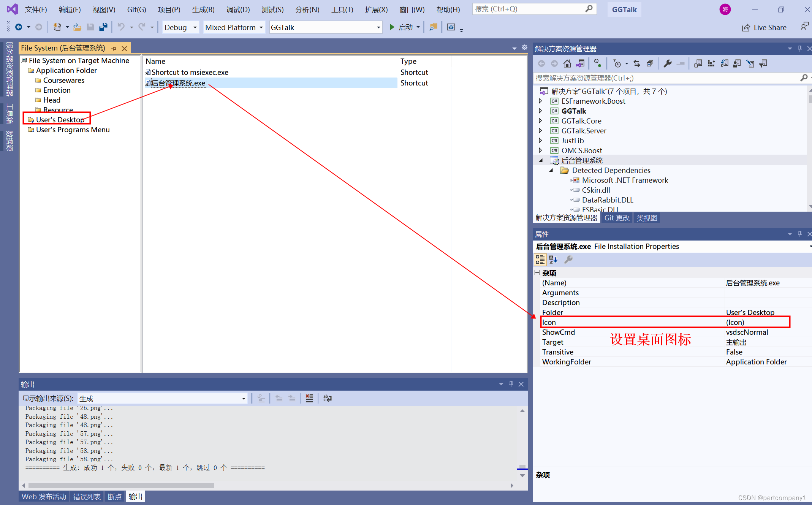Switch to the 错误列表 tab
This screenshot has width=812, height=505.
pos(87,497)
